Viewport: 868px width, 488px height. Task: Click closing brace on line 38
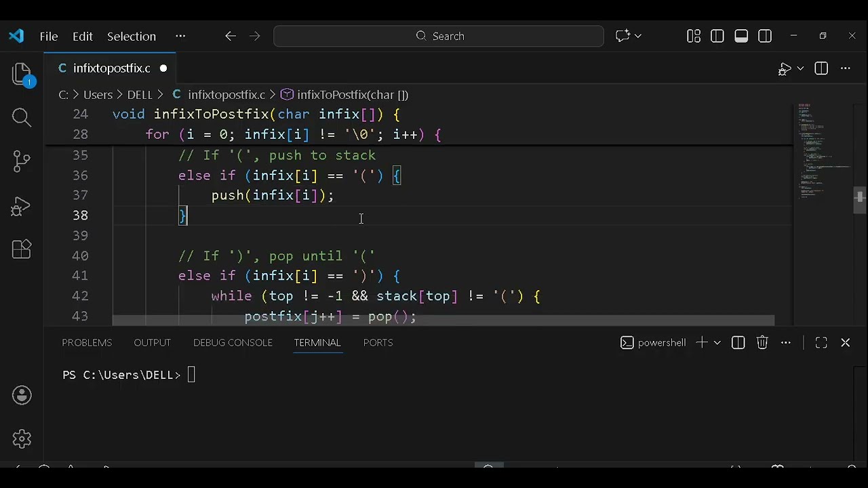[x=182, y=216]
